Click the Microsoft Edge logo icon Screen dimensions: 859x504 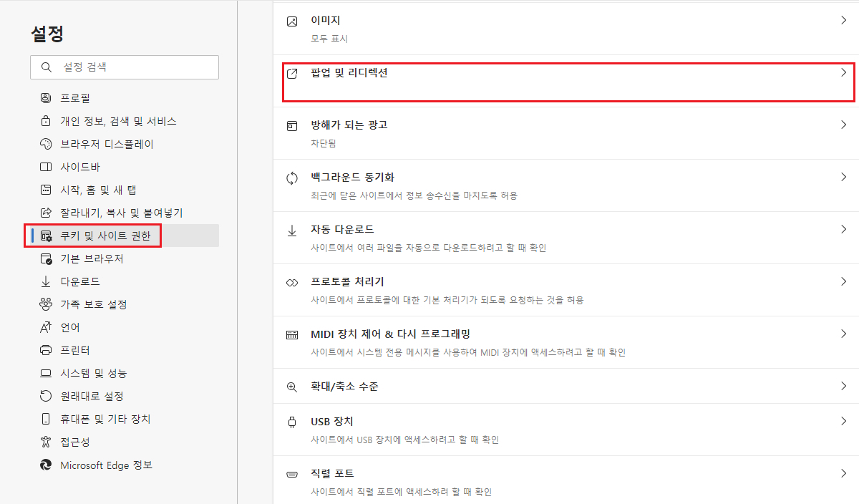coord(46,465)
